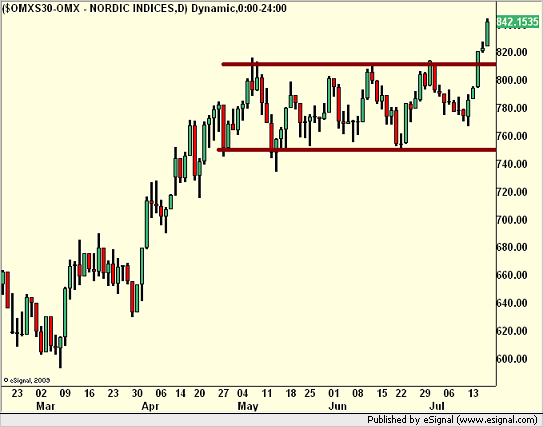Click the Apr month label
Screen dimensions: 543x427
[150, 406]
